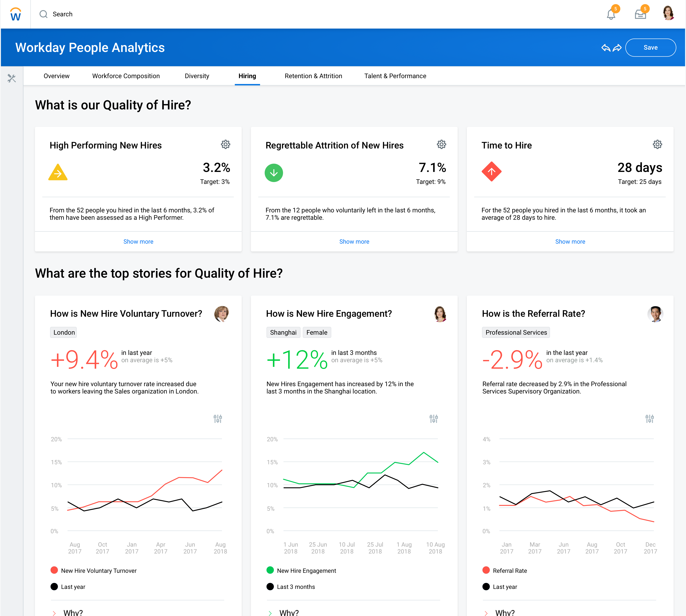Click the +9.4% turnover value
Viewport: 686px width, 616px height.
tap(84, 359)
